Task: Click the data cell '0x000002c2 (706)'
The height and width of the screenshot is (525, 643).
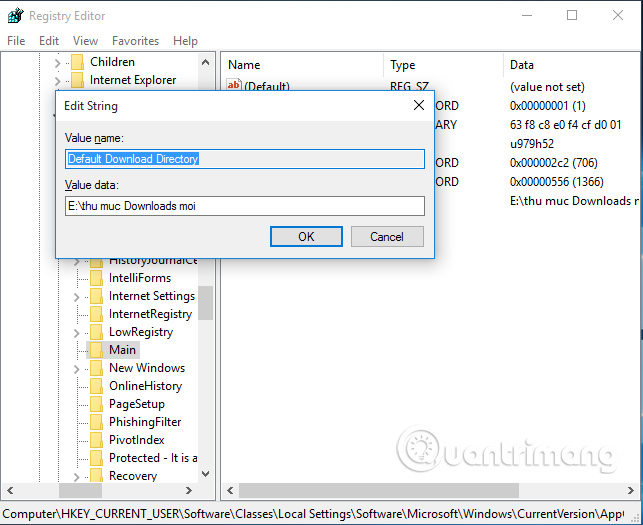Action: tap(554, 163)
